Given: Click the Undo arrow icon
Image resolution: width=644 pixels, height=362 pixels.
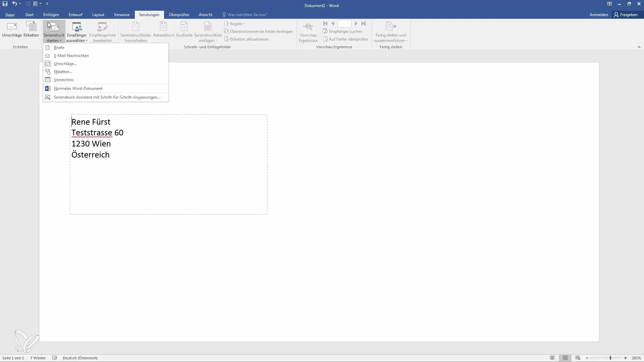Looking at the screenshot, I should [x=14, y=4].
